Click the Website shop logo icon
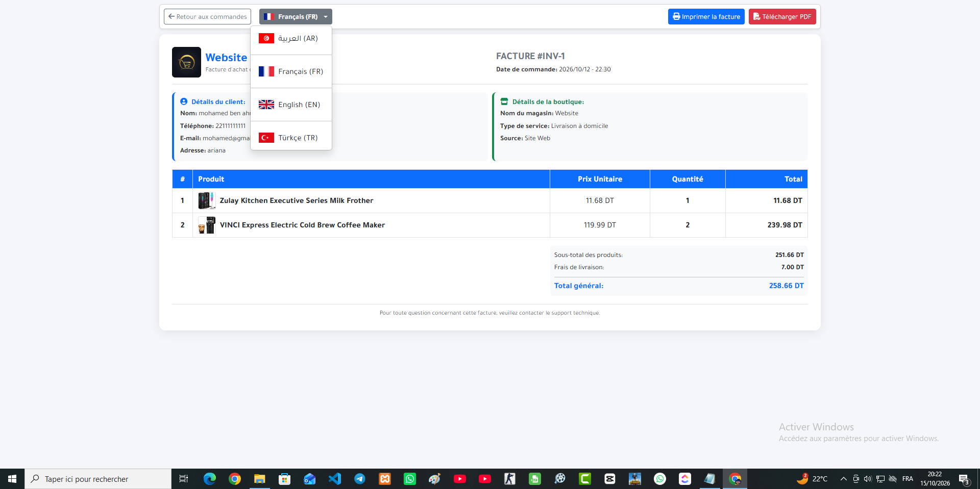 [186, 62]
